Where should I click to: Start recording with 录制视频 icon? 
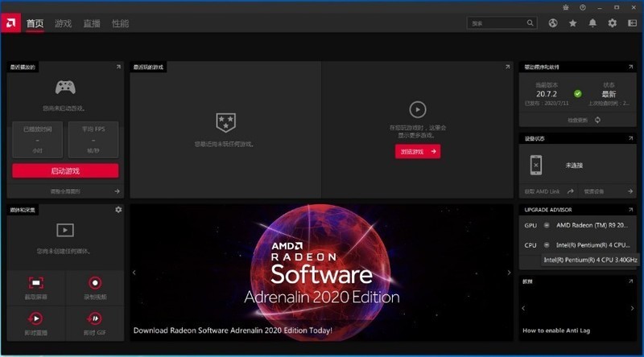pyautogui.click(x=95, y=283)
